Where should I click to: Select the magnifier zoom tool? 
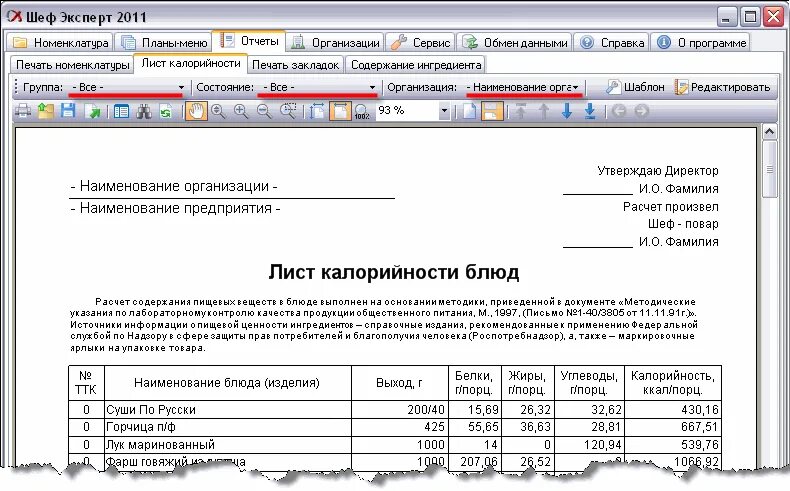click(218, 111)
